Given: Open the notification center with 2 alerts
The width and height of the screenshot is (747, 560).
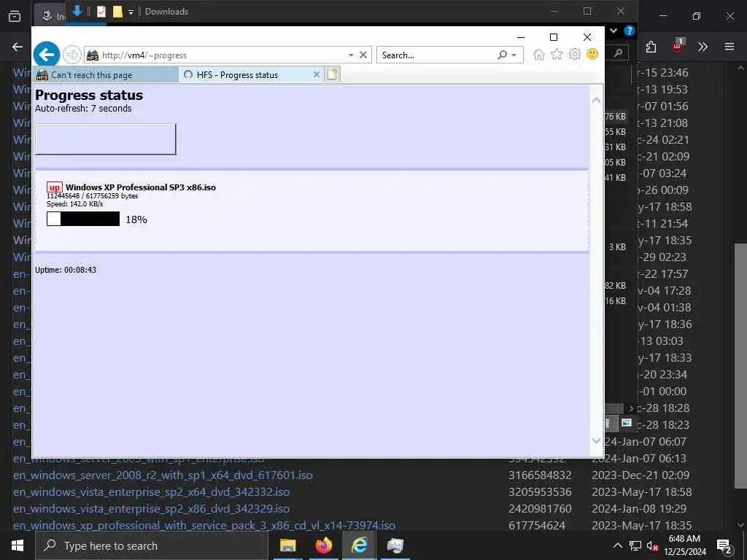Looking at the screenshot, I should coord(724,546).
